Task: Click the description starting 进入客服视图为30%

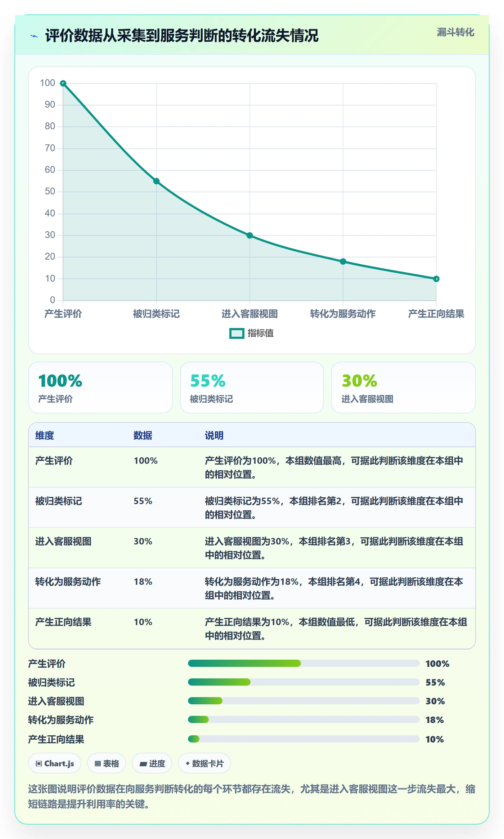Action: click(334, 548)
